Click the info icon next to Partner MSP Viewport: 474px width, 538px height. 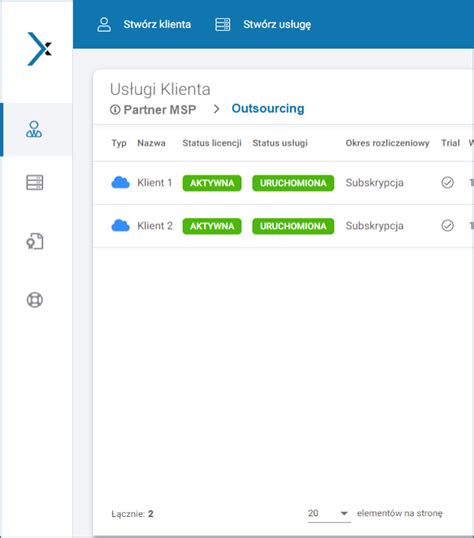[115, 110]
